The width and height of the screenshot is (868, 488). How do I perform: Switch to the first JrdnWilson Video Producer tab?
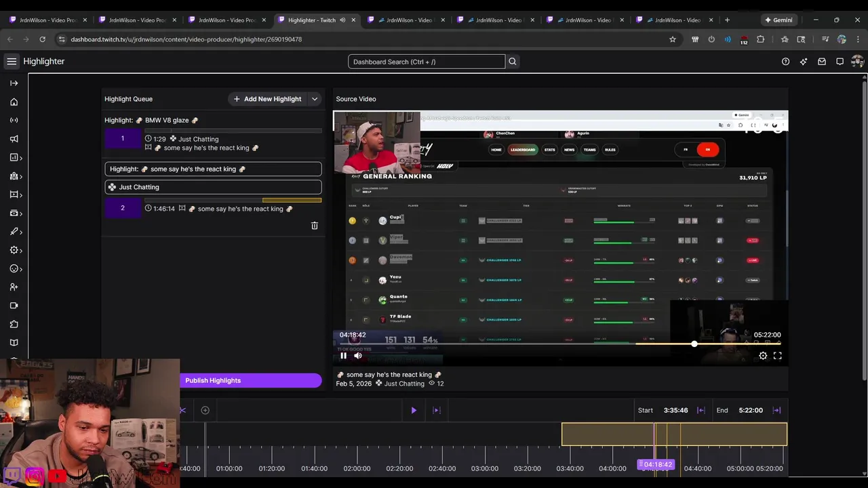[47, 20]
